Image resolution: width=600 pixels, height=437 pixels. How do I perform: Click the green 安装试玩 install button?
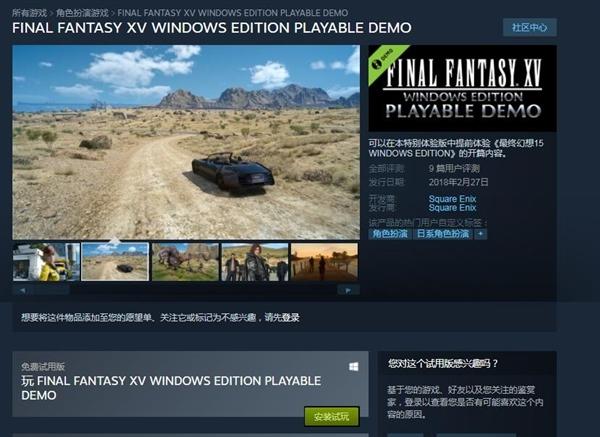point(332,417)
